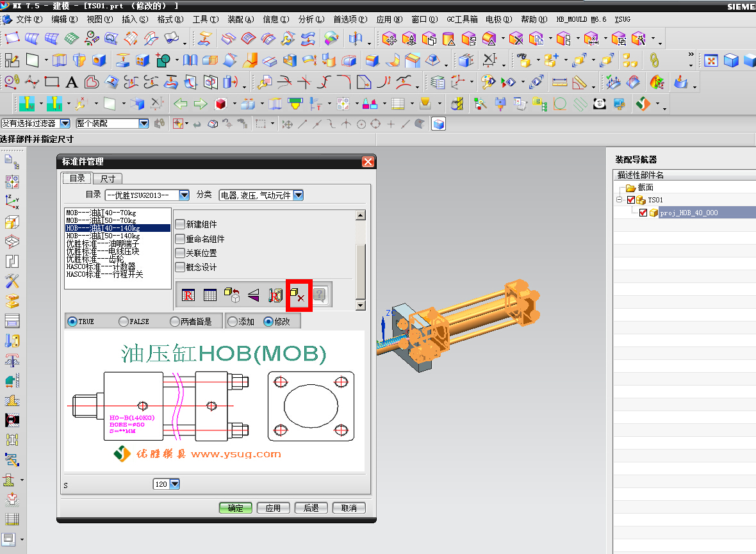Click the green circle toolbar icon
Image resolution: width=756 pixels, height=554 pixels.
click(x=560, y=104)
